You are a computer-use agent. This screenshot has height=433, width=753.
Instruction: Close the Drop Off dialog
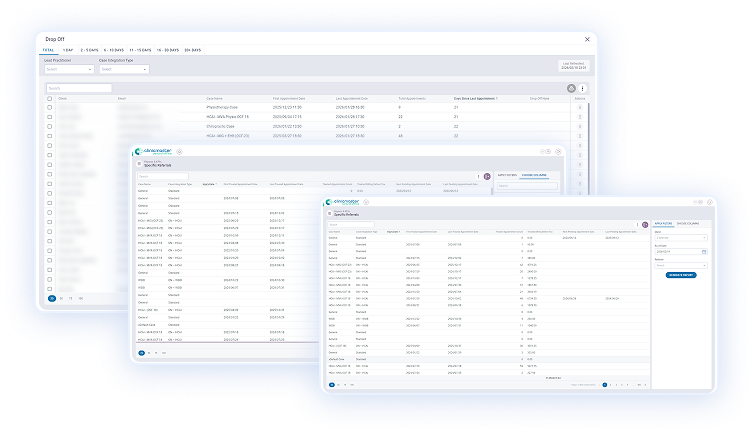pyautogui.click(x=587, y=39)
